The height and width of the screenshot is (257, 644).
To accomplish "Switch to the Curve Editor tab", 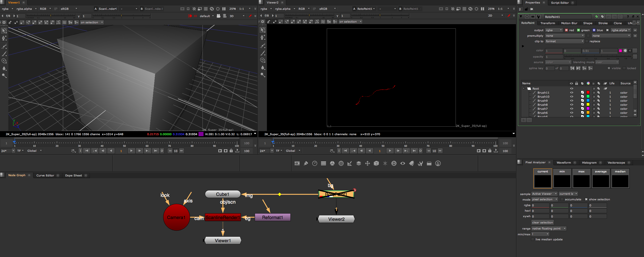I will [x=45, y=175].
